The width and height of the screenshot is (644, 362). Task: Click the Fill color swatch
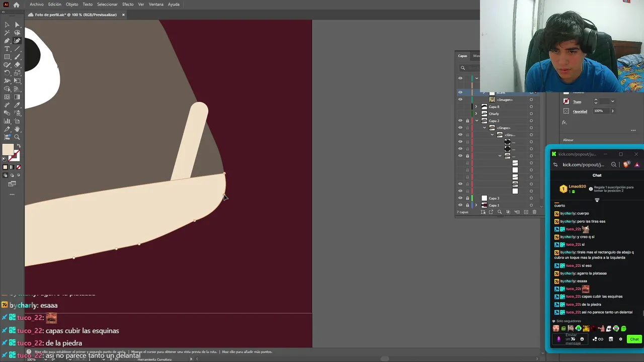click(x=8, y=149)
